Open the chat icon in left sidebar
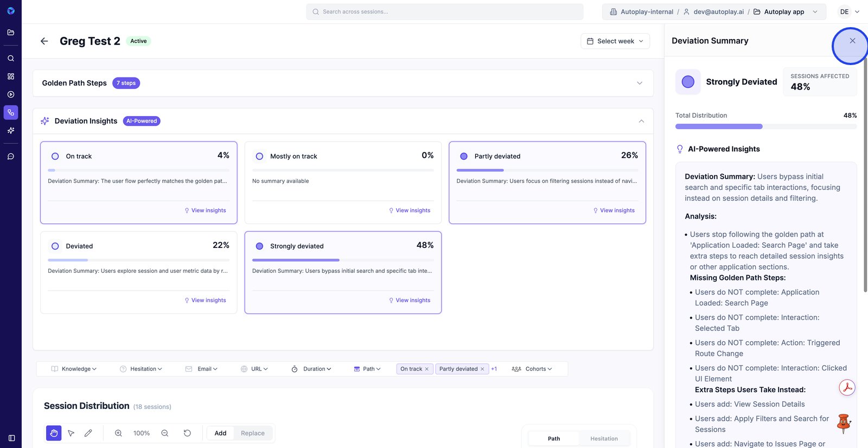This screenshot has height=448, width=868. point(11,156)
